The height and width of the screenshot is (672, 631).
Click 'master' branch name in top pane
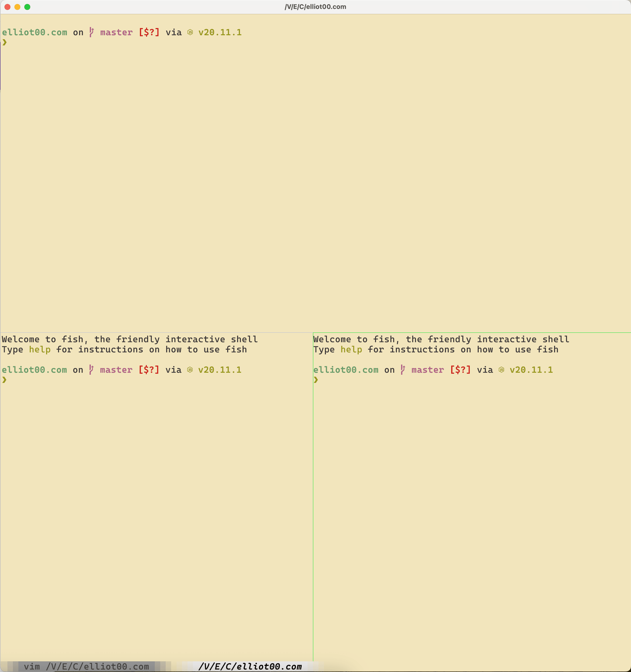pyautogui.click(x=117, y=33)
